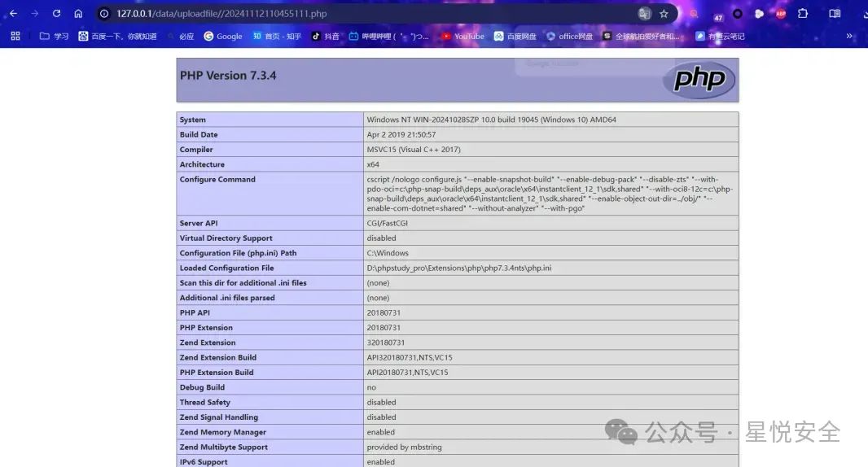Click the PHP logo image

[699, 79]
